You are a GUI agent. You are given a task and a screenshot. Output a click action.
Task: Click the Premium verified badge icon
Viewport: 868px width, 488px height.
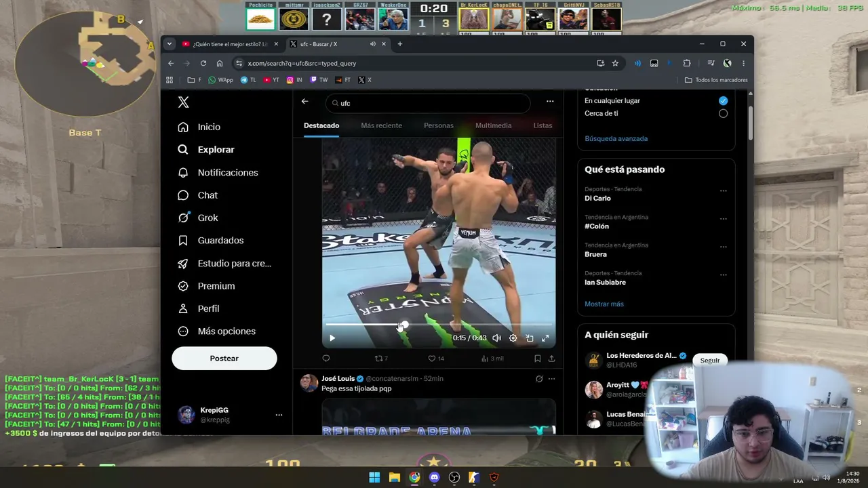coord(183,286)
